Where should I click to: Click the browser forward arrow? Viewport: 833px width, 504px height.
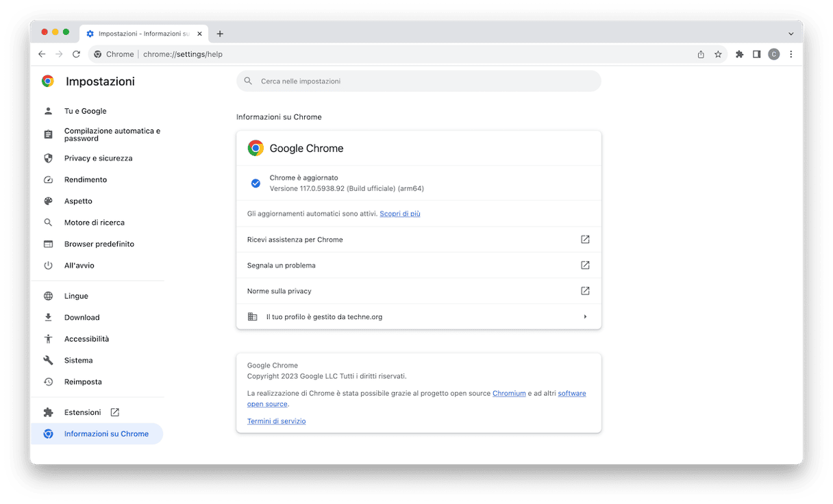point(59,54)
